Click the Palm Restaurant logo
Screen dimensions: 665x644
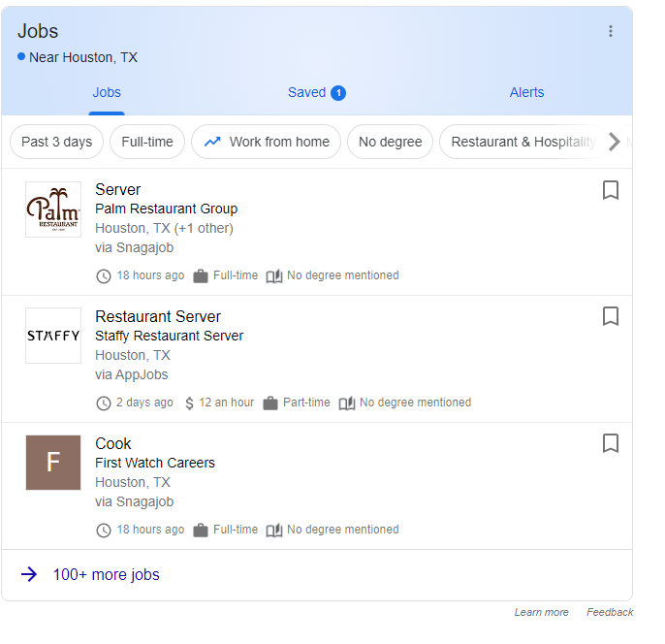click(53, 209)
